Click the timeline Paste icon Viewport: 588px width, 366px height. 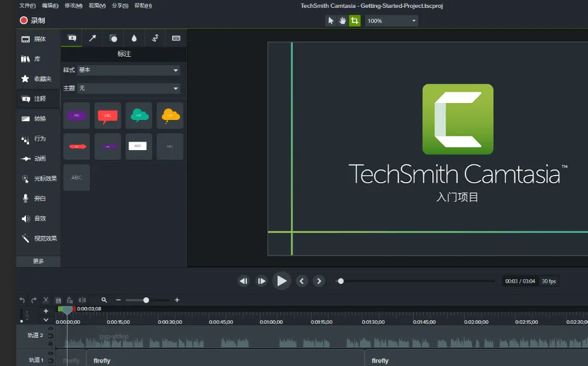coord(70,300)
